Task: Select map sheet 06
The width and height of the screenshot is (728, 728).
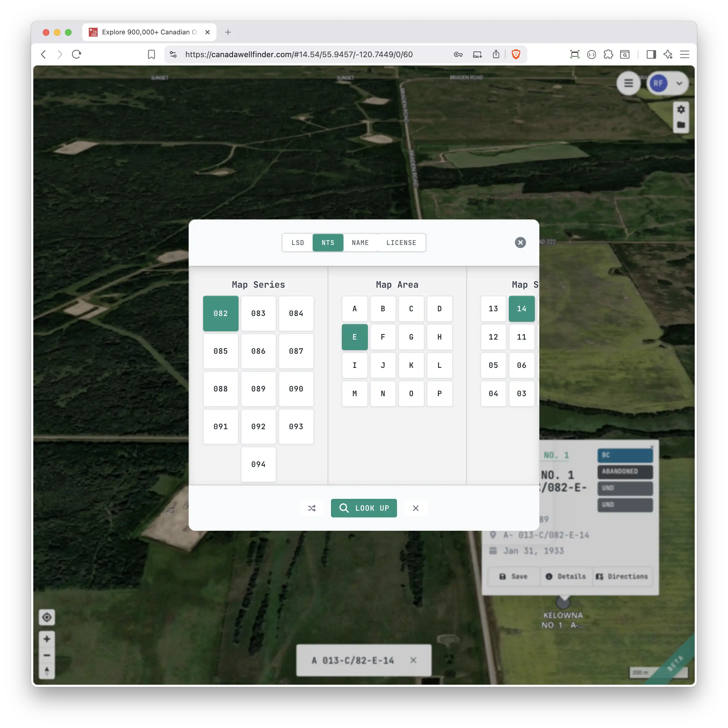Action: tap(522, 365)
